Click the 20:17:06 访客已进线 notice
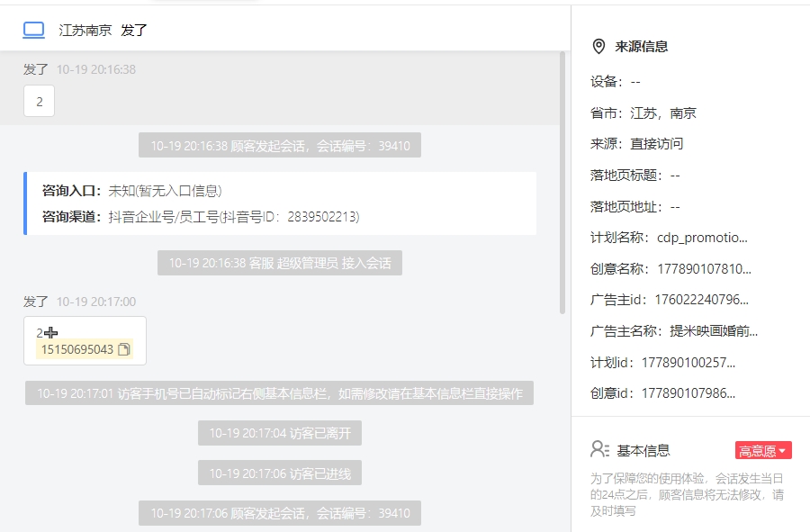The image size is (810, 532). 280,473
